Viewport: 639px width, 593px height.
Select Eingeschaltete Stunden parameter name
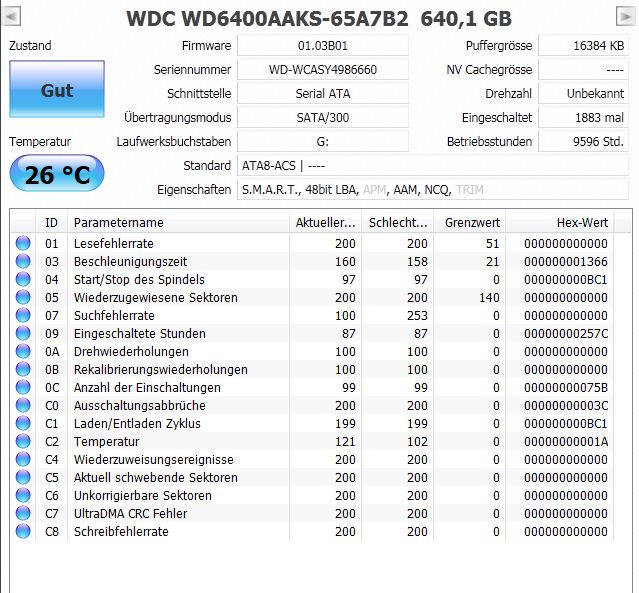140,333
